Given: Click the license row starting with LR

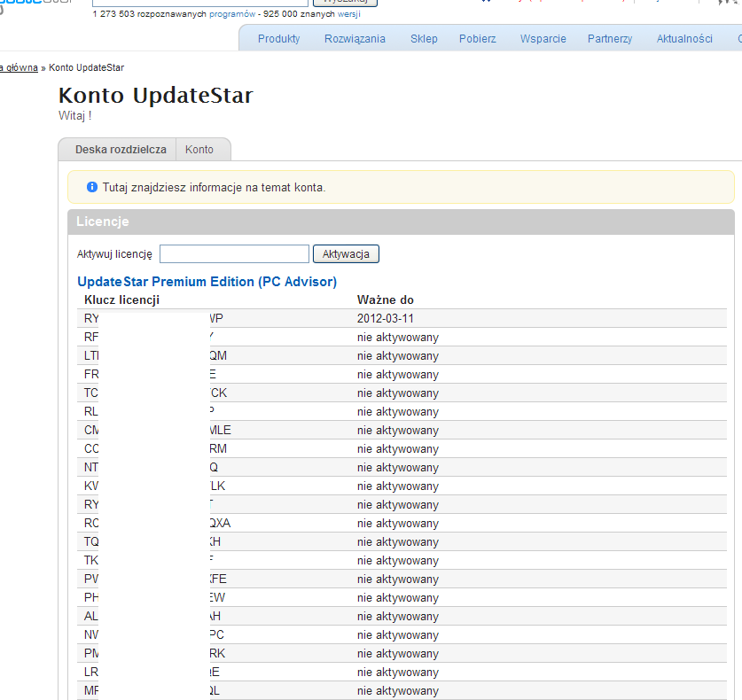Looking at the screenshot, I should tap(402, 672).
